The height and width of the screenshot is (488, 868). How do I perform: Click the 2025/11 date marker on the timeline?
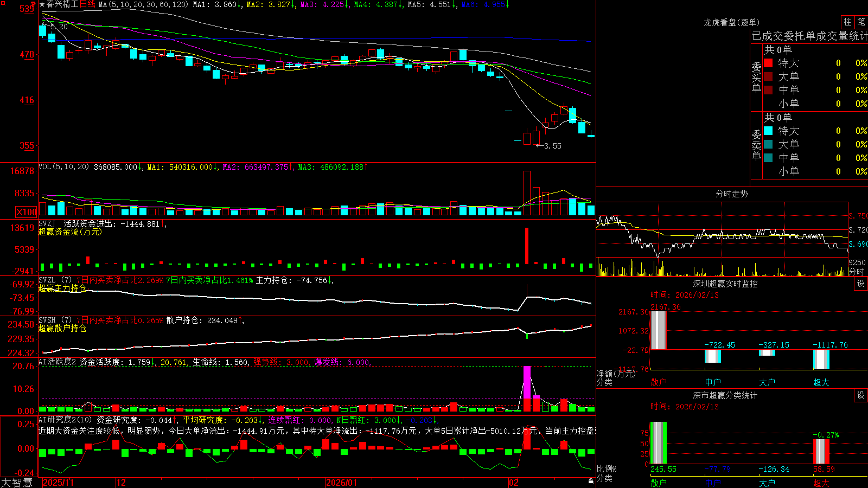pyautogui.click(x=58, y=483)
